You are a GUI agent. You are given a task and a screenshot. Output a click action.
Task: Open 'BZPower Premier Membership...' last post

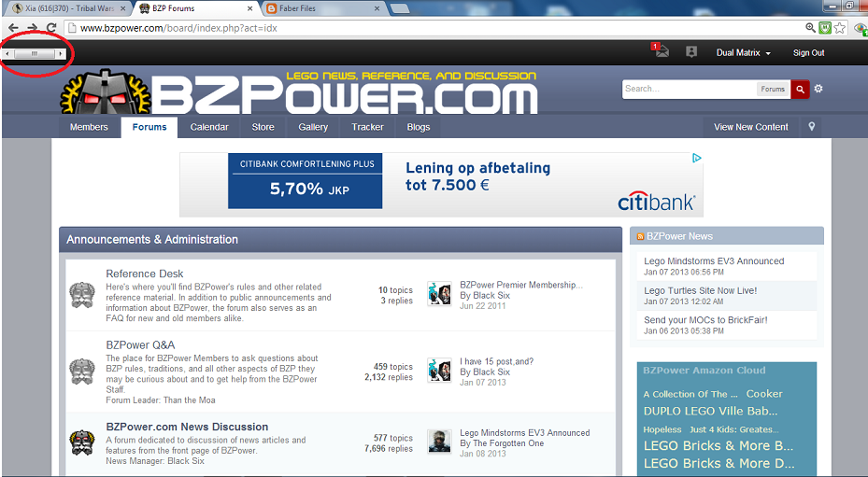click(x=521, y=285)
